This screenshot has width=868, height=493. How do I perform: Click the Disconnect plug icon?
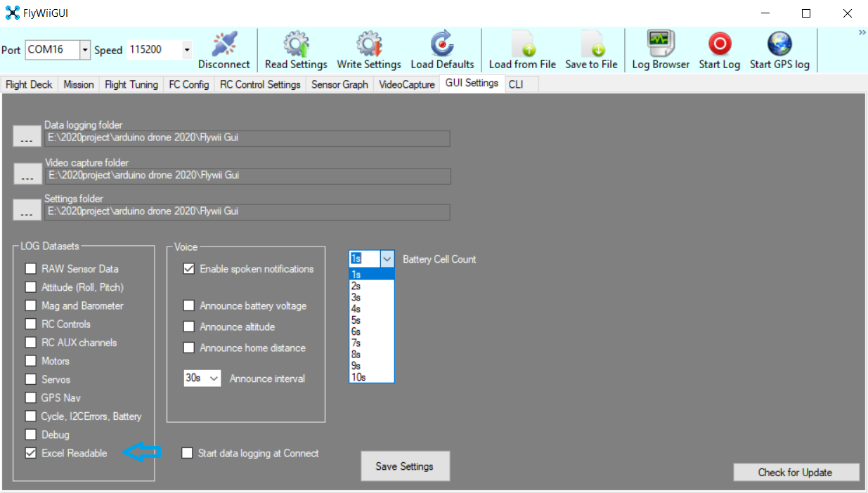224,44
